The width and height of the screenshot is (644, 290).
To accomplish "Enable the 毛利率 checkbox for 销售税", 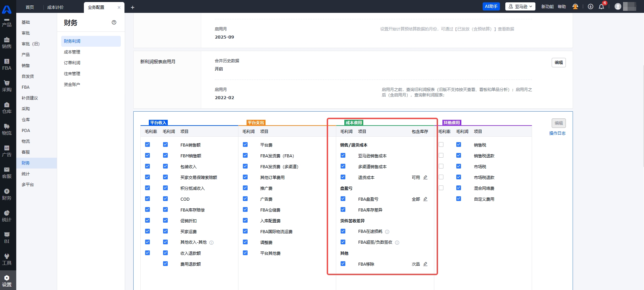I will coord(441,144).
